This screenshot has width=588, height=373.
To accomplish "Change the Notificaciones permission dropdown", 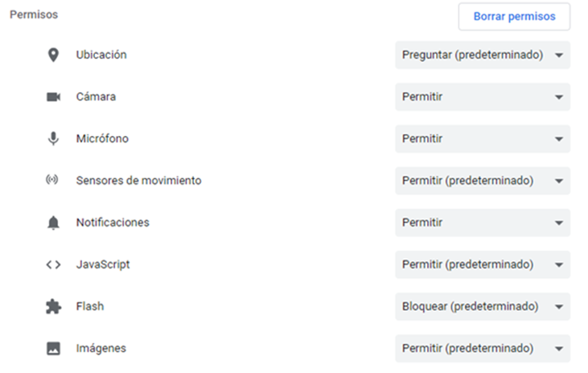I will [482, 223].
